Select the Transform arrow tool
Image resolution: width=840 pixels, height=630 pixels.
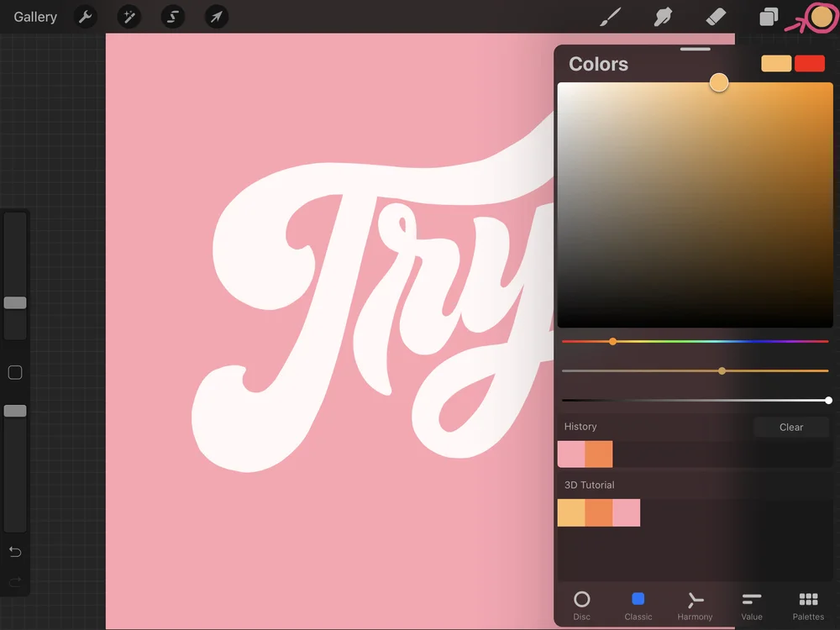[x=216, y=17]
